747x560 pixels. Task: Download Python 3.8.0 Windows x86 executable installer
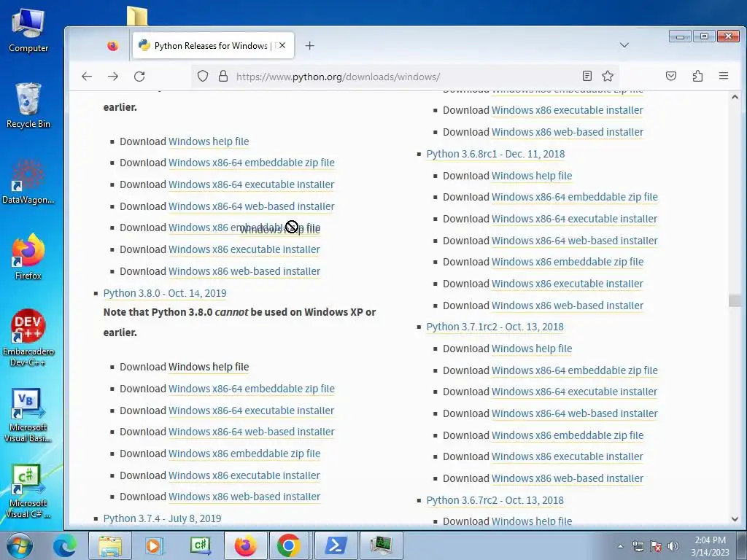(x=244, y=475)
